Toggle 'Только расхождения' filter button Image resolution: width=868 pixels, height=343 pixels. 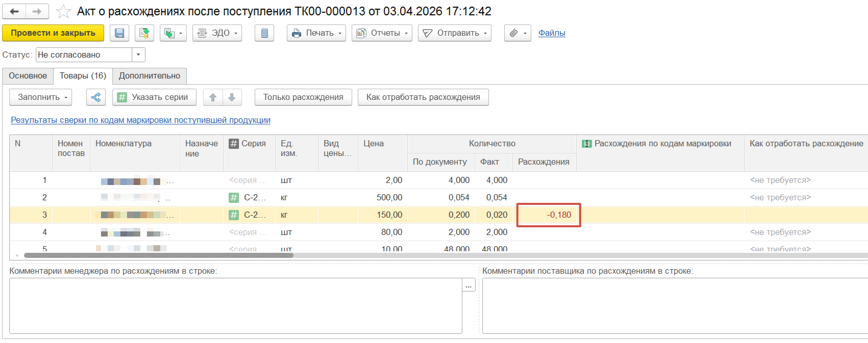click(303, 97)
